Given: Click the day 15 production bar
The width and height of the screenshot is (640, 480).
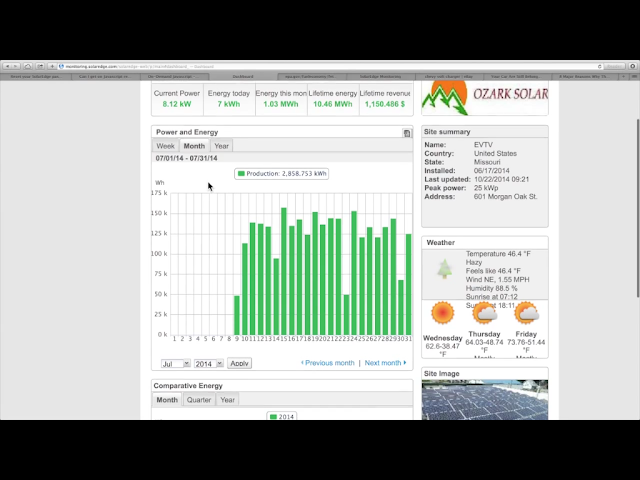Looking at the screenshot, I should (x=284, y=271).
